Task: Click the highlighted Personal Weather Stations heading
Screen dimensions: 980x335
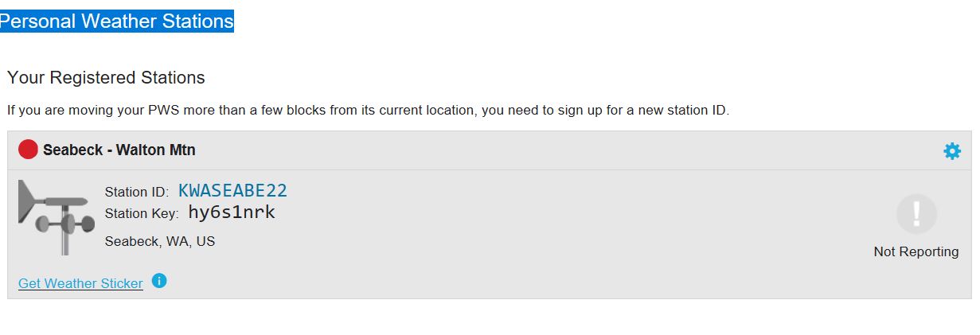Action: pos(117,21)
